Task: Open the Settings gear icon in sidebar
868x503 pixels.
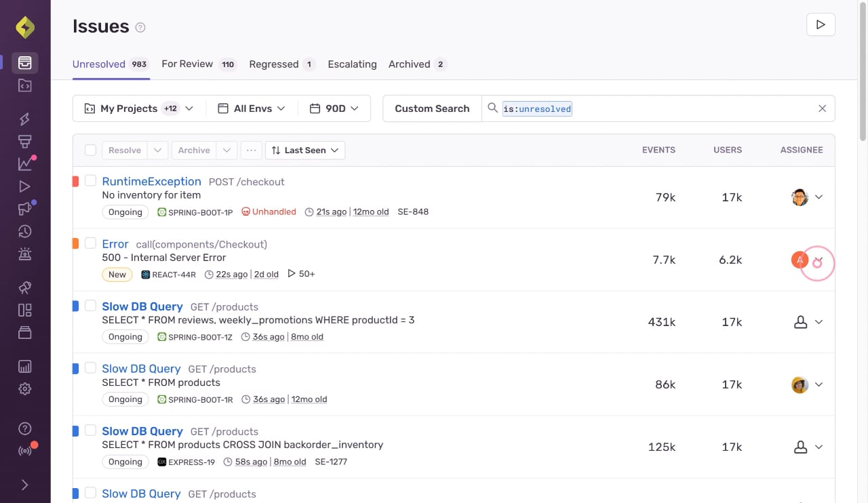Action: click(x=25, y=389)
